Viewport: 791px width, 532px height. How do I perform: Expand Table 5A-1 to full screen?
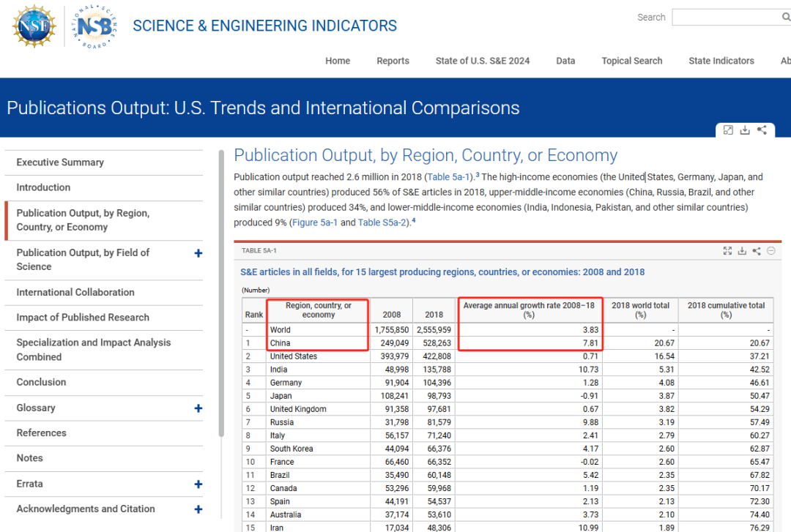point(727,250)
